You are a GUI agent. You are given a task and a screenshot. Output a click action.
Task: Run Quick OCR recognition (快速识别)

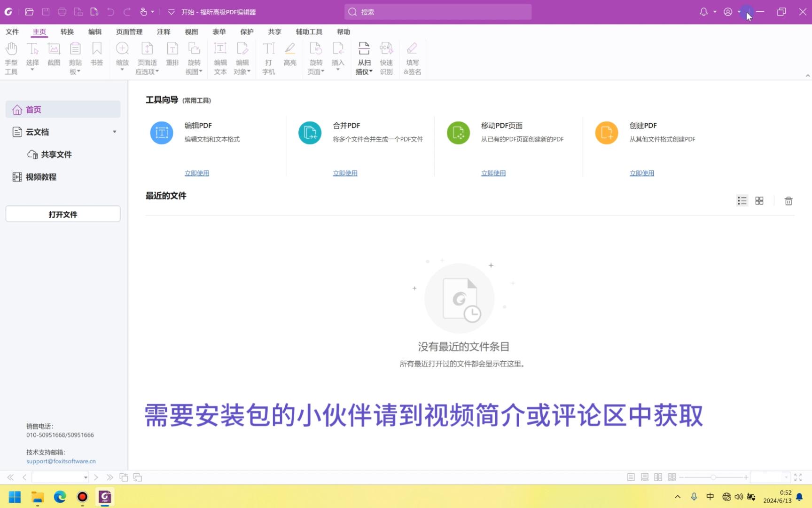(x=386, y=58)
